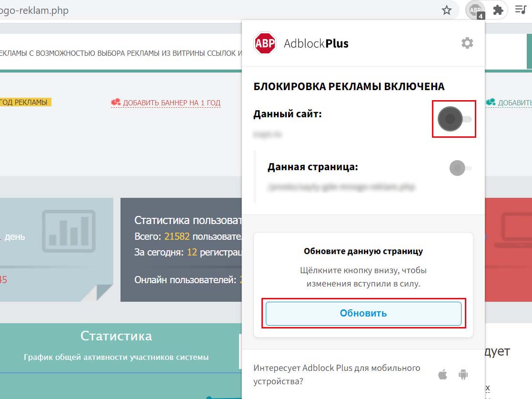Open the media control playlist icon
Viewport: 532px width, 399px height.
(x=521, y=10)
